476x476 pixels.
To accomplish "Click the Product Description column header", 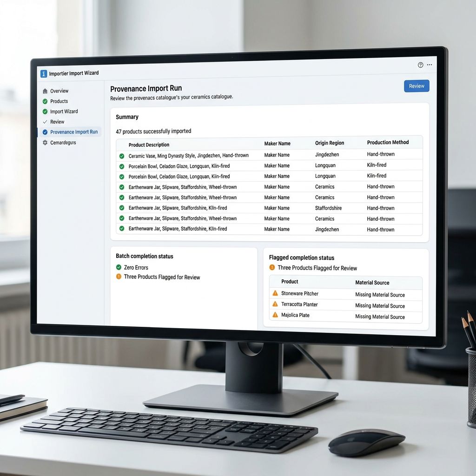I will tap(149, 145).
